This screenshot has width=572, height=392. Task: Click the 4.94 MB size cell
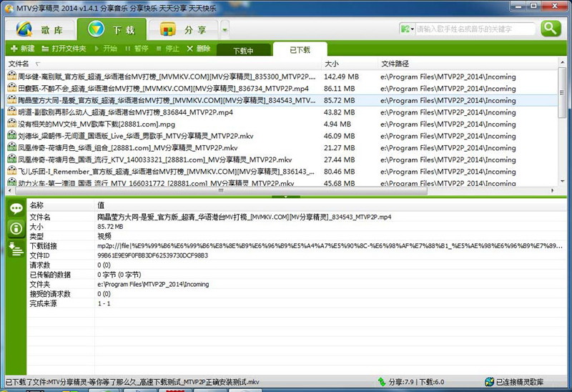point(337,124)
